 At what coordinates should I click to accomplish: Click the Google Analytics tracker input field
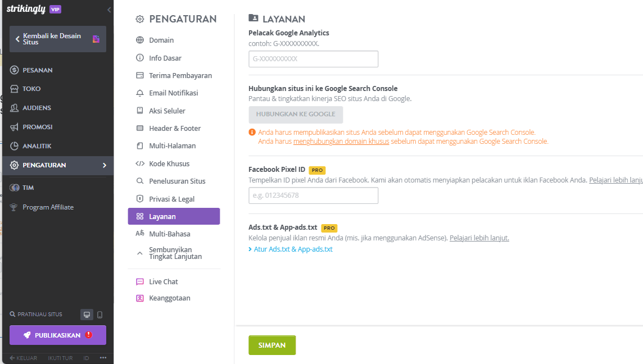tap(313, 58)
